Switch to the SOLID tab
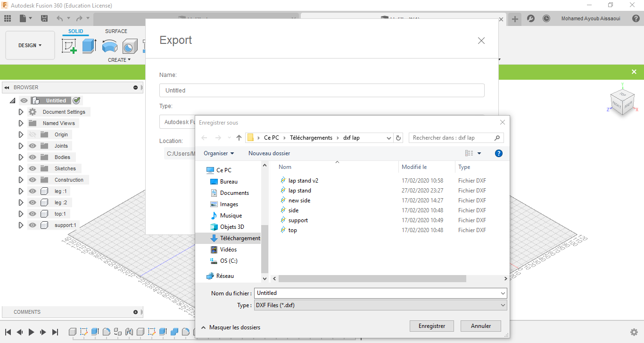644x343 pixels. 75,32
